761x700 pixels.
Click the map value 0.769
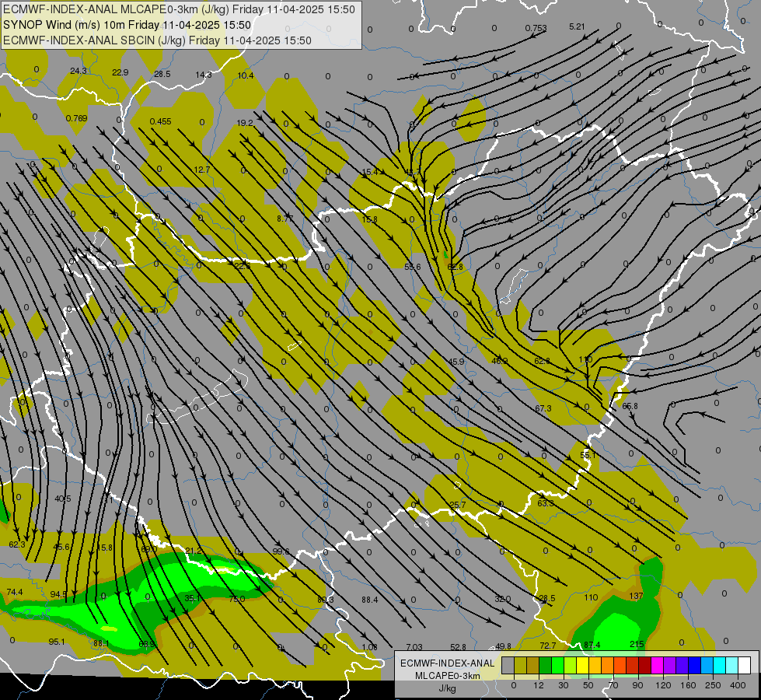[77, 118]
